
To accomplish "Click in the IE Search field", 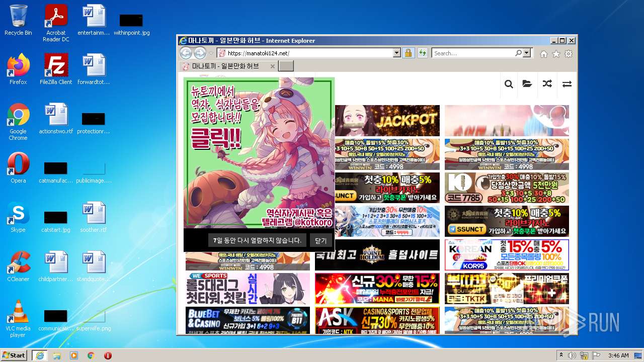I will tap(473, 53).
